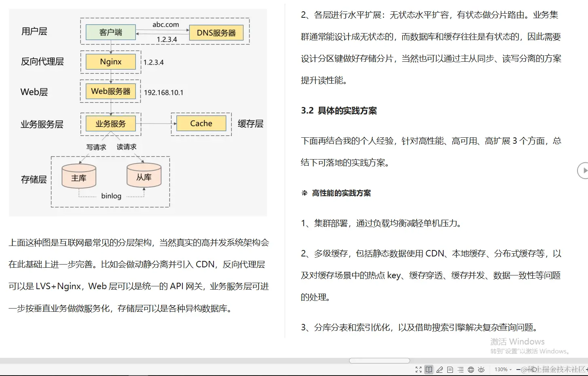Image resolution: width=588 pixels, height=376 pixels.
Task: Click the 业务服务 box in the diagram
Action: [110, 124]
